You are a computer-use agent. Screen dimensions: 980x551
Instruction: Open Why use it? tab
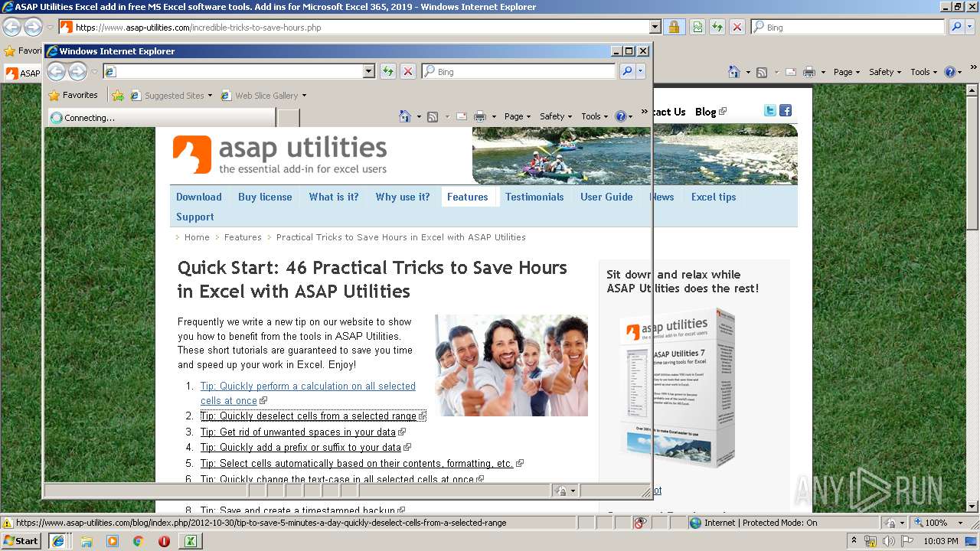(x=403, y=197)
